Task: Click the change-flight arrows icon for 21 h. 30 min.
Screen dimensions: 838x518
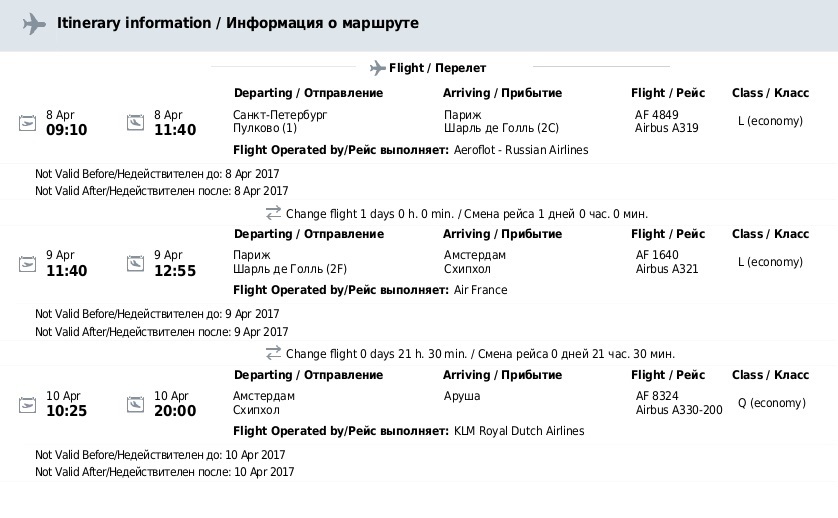Action: (273, 353)
